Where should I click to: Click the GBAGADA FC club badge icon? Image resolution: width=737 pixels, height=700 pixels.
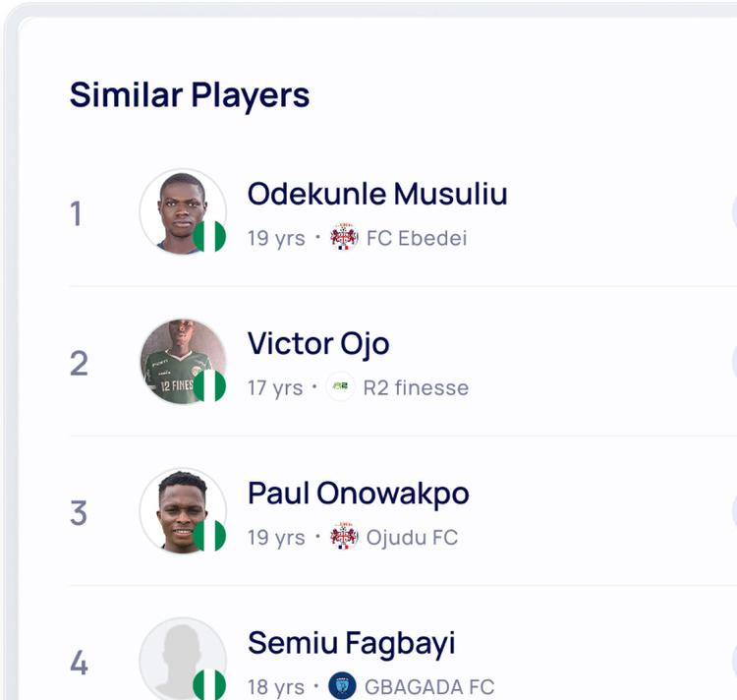tap(342, 686)
